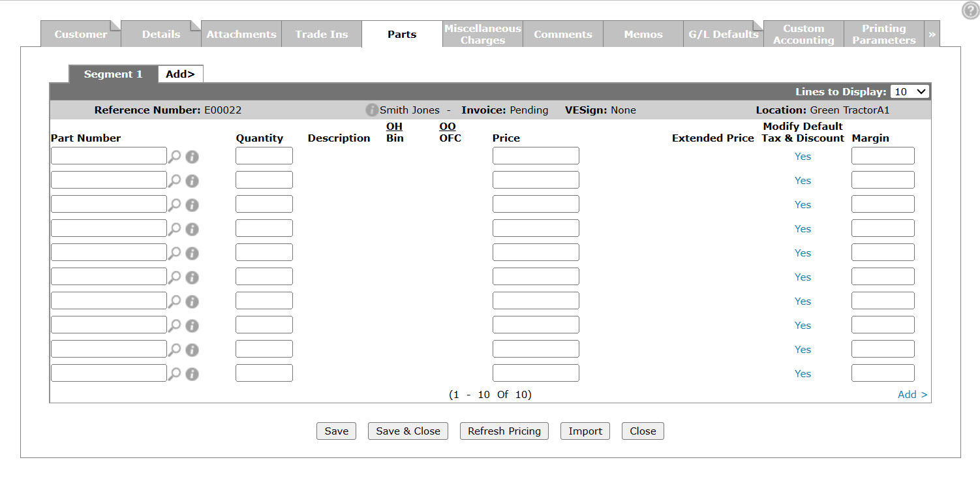The image size is (980, 477).
Task: Click the Refresh Pricing button
Action: (x=504, y=431)
